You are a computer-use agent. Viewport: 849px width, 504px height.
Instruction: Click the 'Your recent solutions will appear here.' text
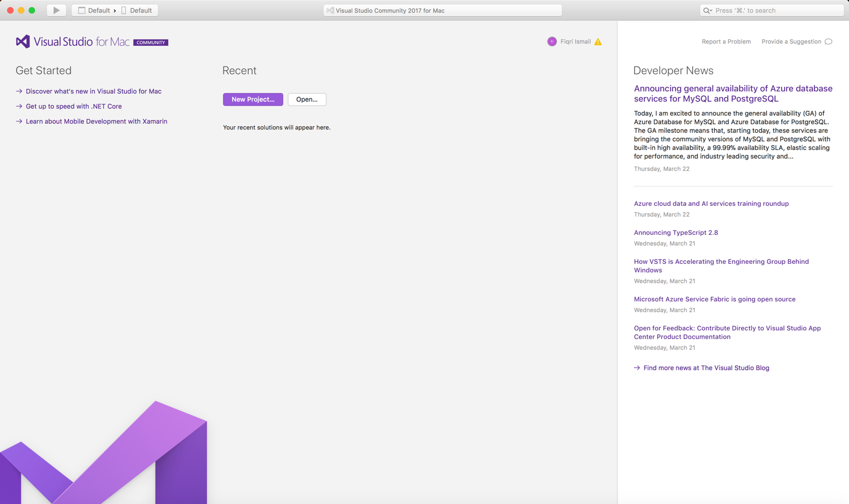click(277, 127)
